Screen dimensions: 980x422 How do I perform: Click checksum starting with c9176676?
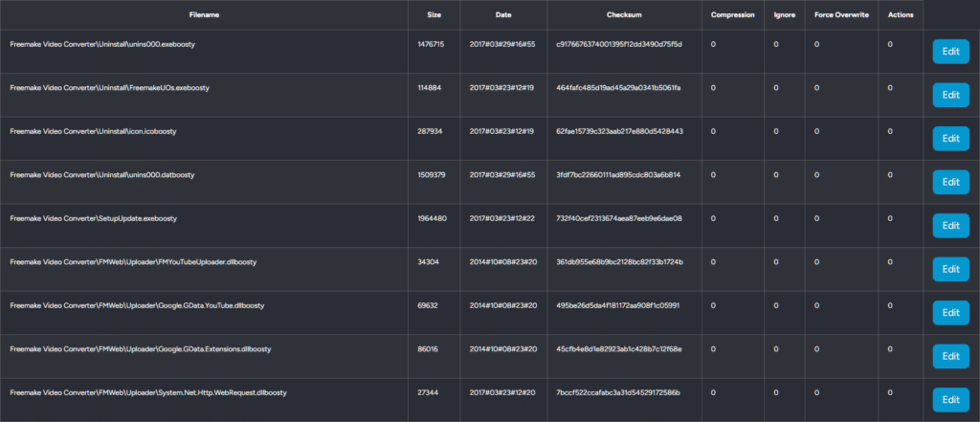(x=619, y=44)
